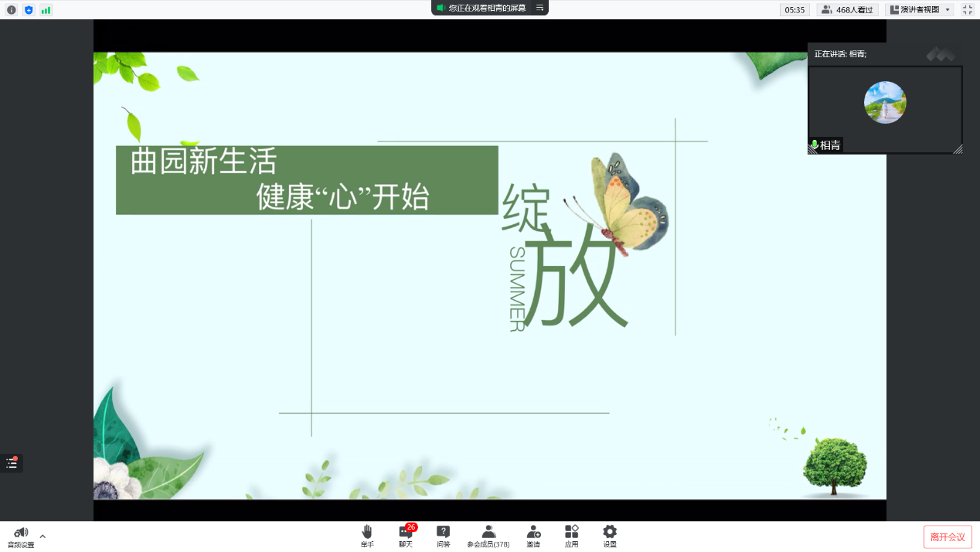The image size is (980, 552).
Task: Open the 应用 apps panel
Action: click(x=571, y=535)
